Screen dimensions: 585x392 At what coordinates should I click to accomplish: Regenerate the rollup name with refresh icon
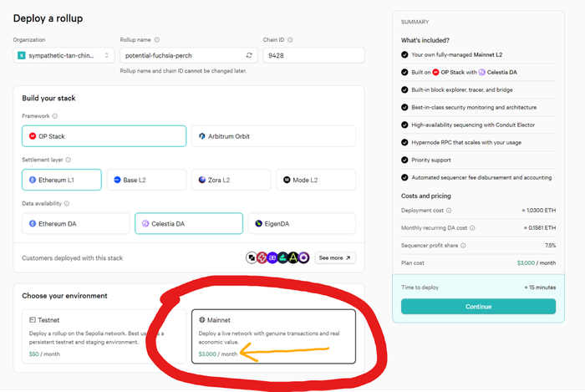coord(248,55)
